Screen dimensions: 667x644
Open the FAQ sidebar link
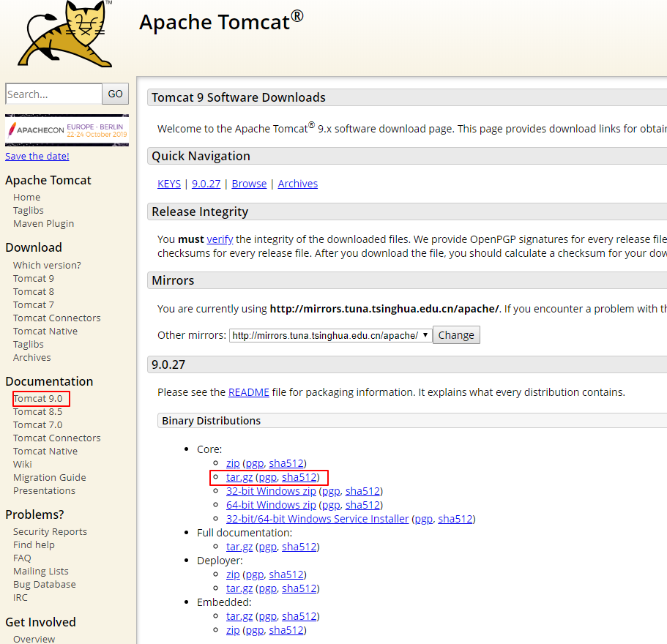(22, 558)
